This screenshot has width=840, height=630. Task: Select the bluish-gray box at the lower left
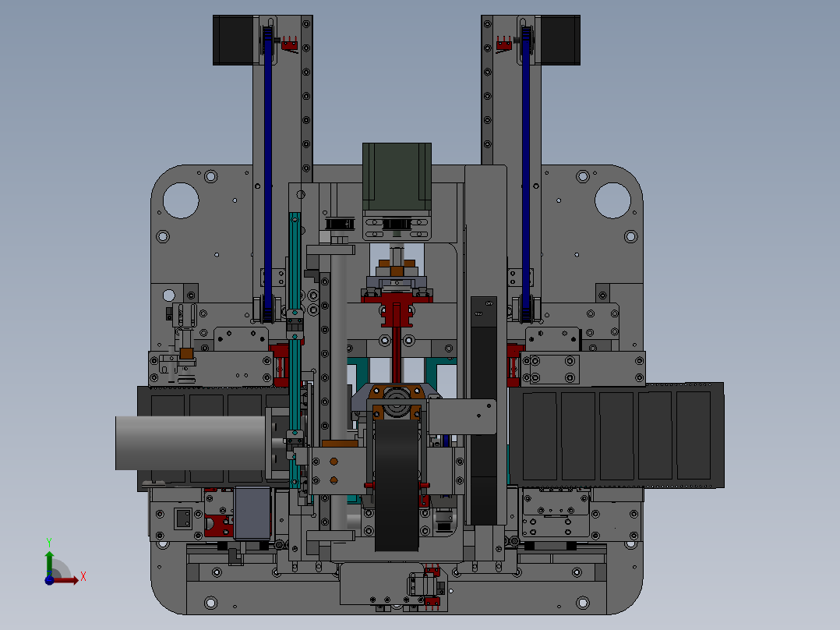(x=252, y=513)
